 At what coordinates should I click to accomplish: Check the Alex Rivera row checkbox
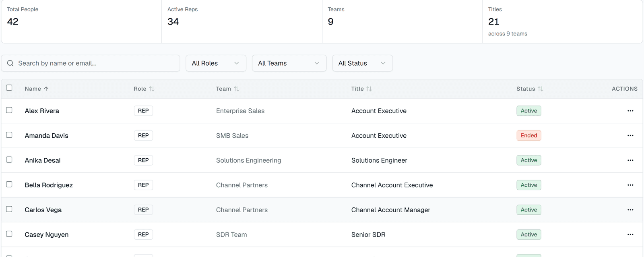9,110
